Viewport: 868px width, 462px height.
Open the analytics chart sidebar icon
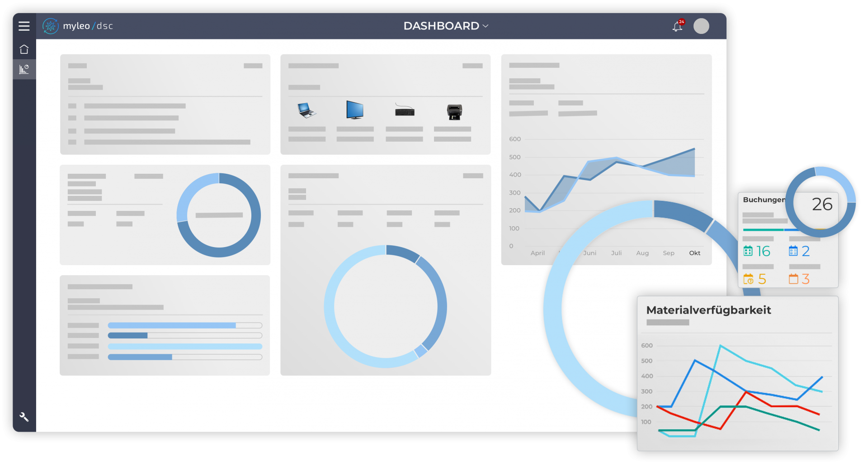pyautogui.click(x=24, y=69)
